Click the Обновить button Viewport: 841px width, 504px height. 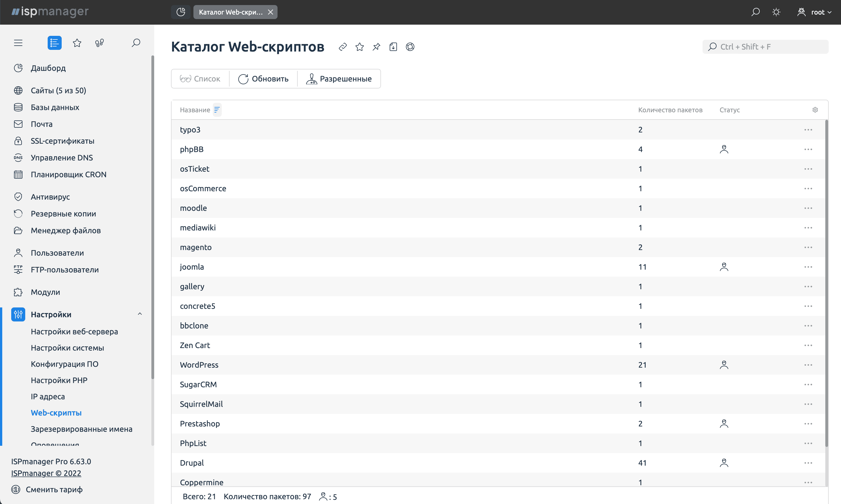tap(264, 78)
